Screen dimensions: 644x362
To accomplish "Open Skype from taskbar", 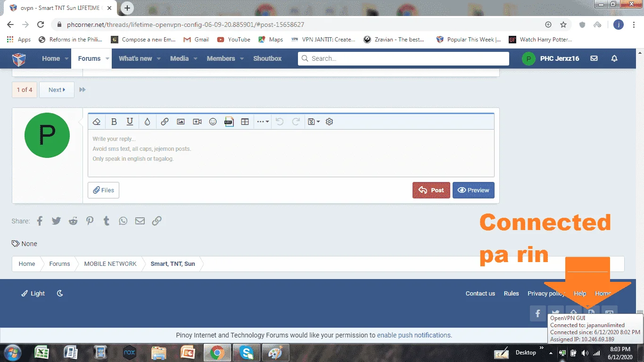I will tap(246, 353).
